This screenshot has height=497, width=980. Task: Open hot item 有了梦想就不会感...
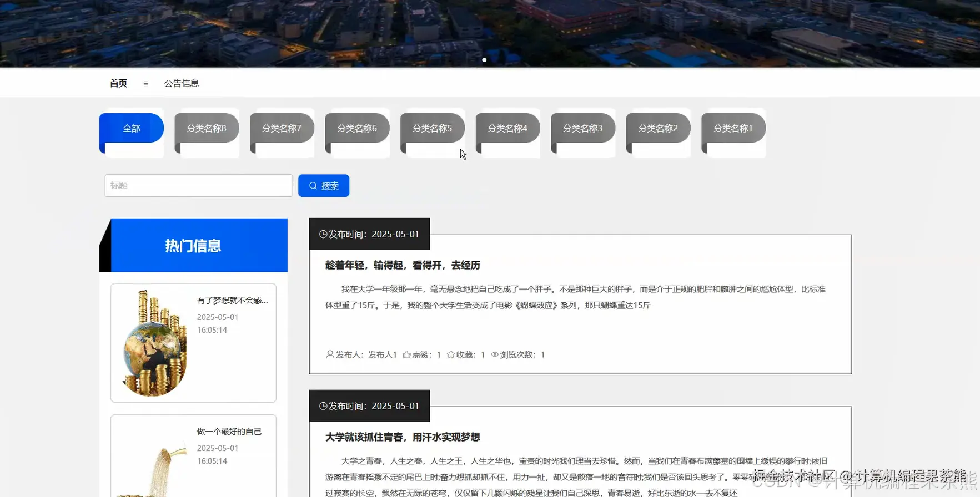click(x=232, y=300)
